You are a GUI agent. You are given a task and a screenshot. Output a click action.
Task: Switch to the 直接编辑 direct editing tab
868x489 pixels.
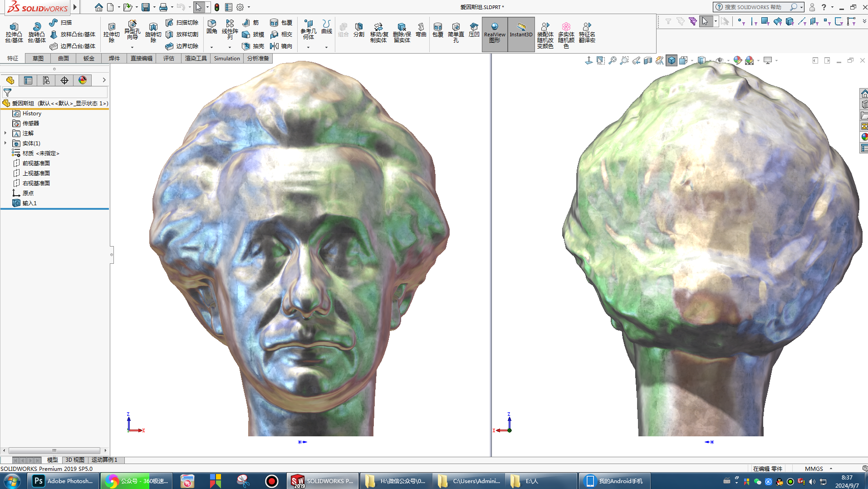pos(142,58)
